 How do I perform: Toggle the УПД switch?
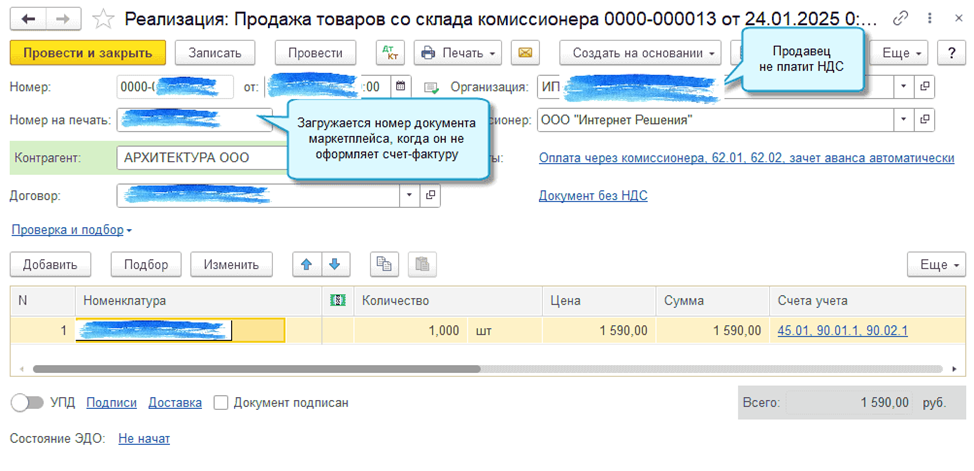point(27,403)
